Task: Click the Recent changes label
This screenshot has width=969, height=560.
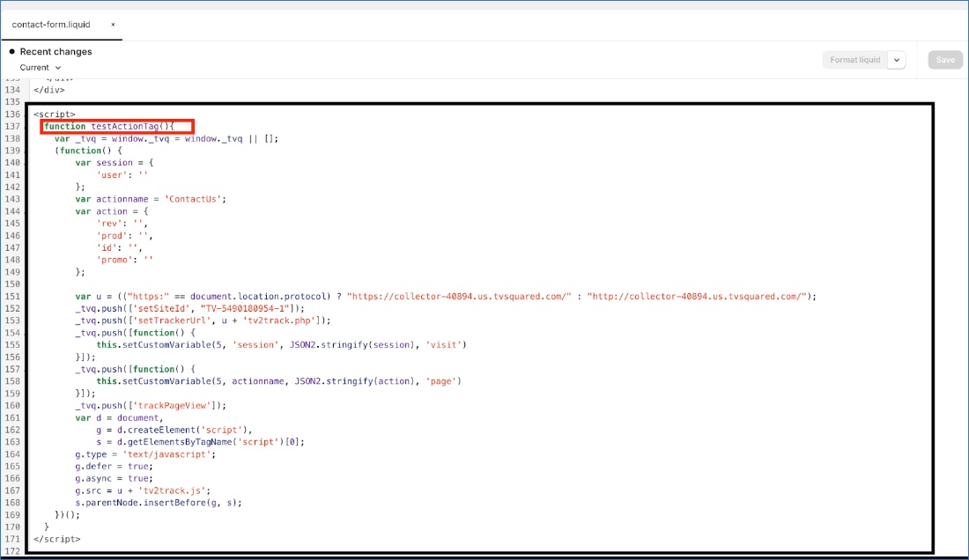Action: (55, 52)
